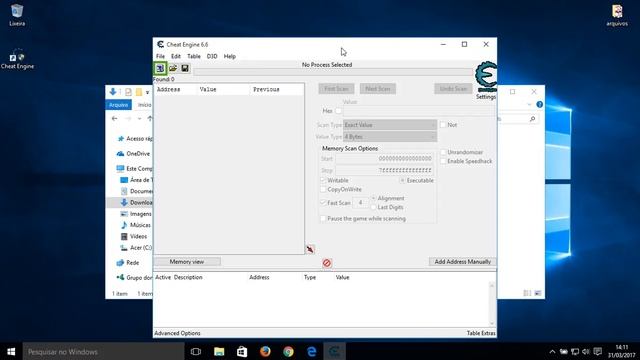
Task: Open the Table menu
Action: coord(193,56)
